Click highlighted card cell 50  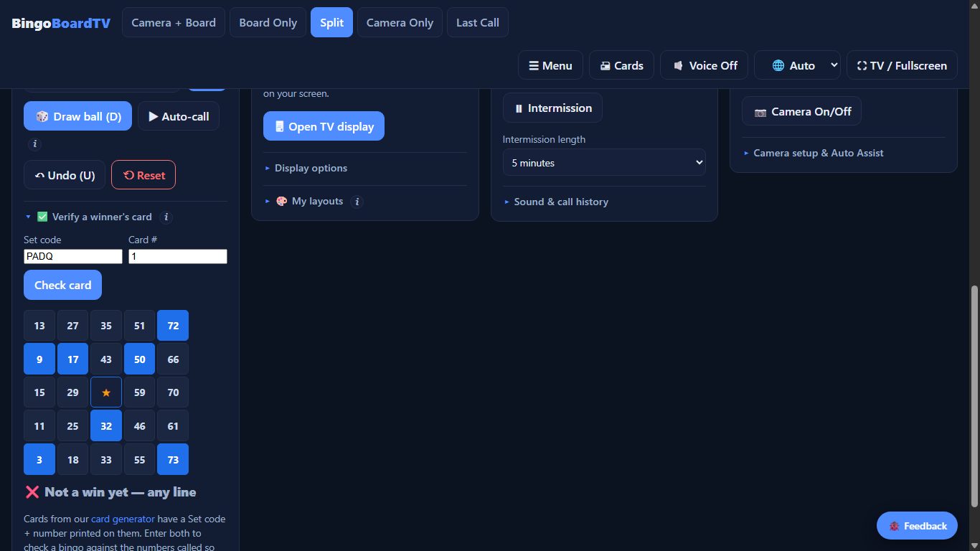coord(139,359)
